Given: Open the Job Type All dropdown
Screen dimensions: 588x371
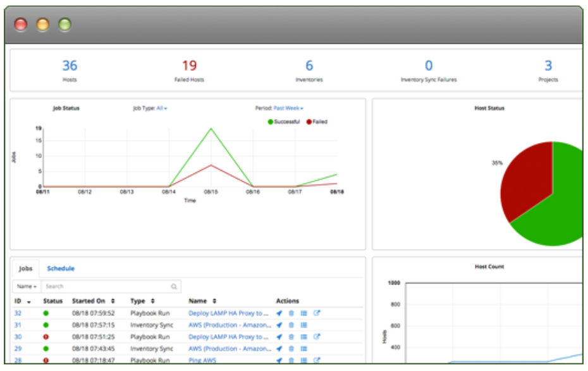Looking at the screenshot, I should pyautogui.click(x=162, y=108).
